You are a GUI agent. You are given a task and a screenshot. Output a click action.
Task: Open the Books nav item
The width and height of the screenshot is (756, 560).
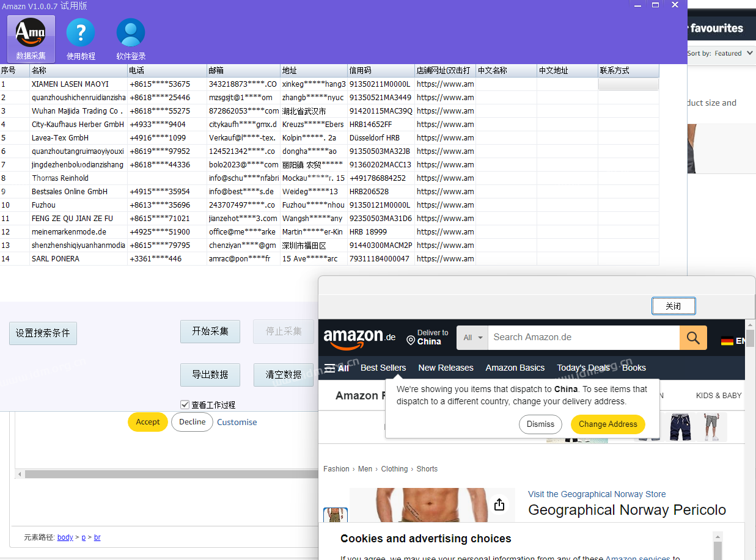coord(634,368)
